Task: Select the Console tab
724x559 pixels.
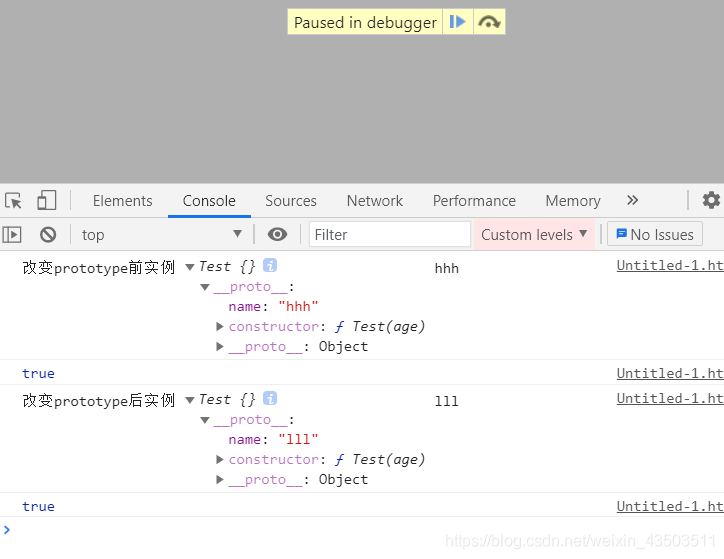Action: [209, 201]
